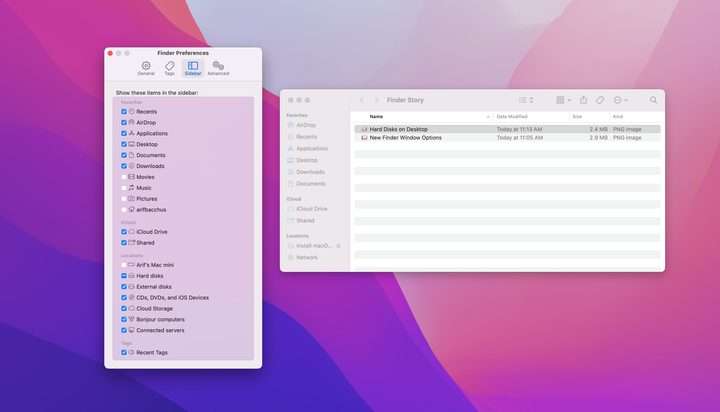Toggle the Desktop checkbox in Preferences
Screen dimensions: 720x412
[x=124, y=144]
